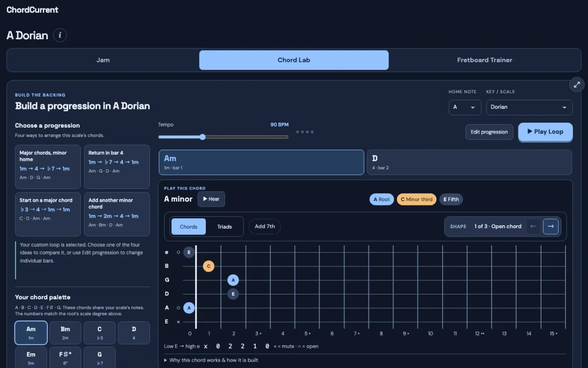Image resolution: width=588 pixels, height=368 pixels.
Task: Toggle the E Fifth pill
Action: coord(451,199)
